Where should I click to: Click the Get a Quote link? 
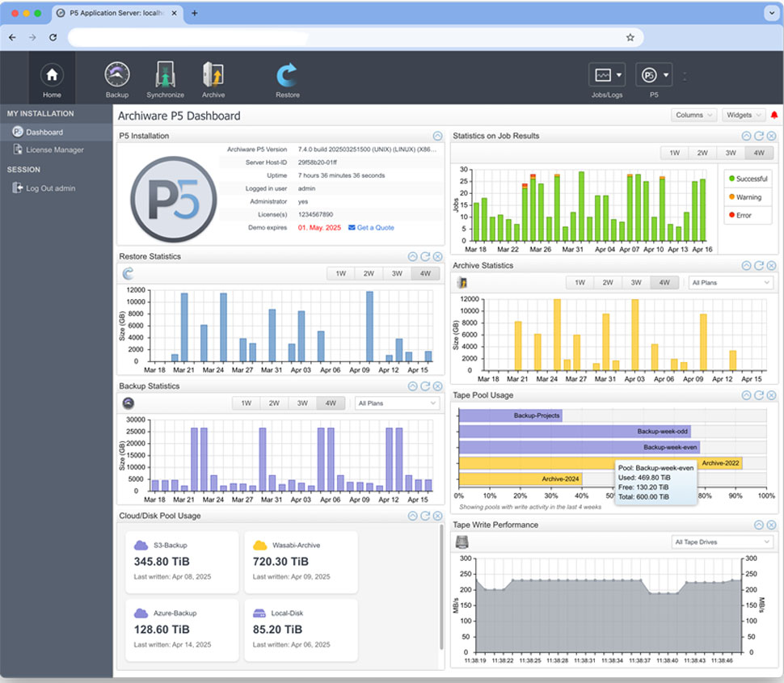[x=375, y=227]
